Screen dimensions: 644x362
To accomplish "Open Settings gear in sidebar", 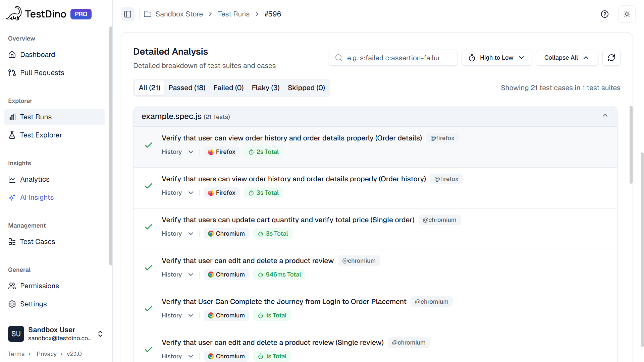I will (x=33, y=304).
